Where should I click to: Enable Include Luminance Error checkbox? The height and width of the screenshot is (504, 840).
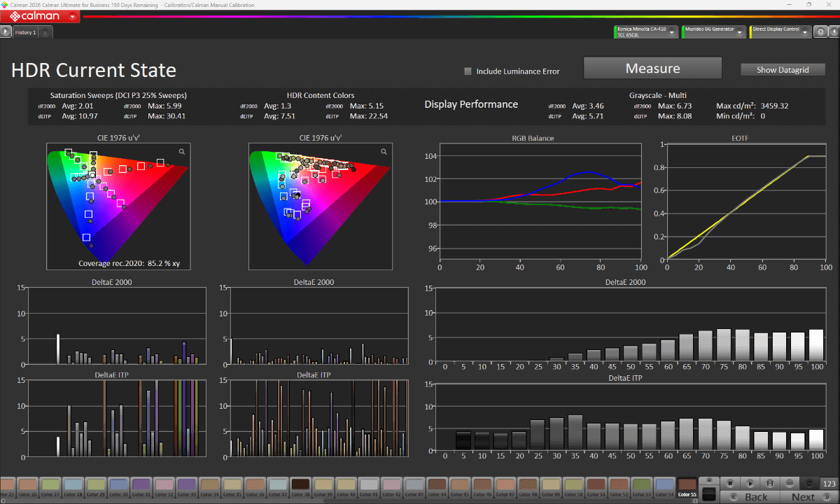[x=468, y=71]
